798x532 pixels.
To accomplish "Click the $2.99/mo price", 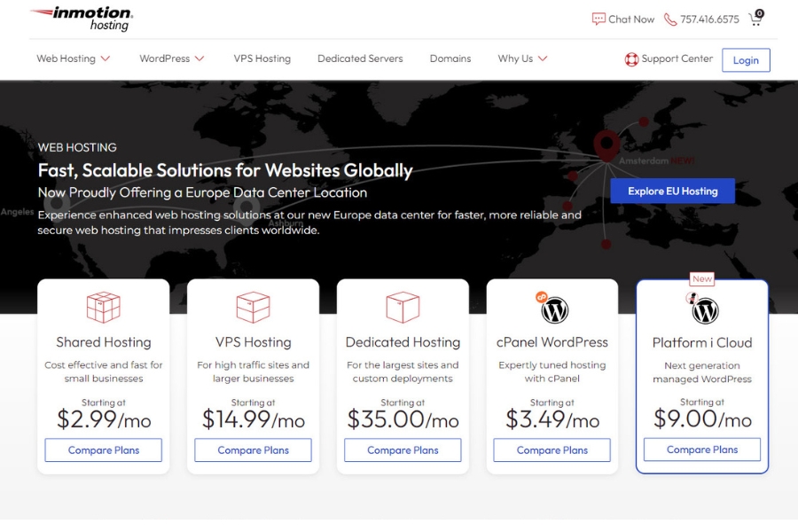I will [104, 419].
